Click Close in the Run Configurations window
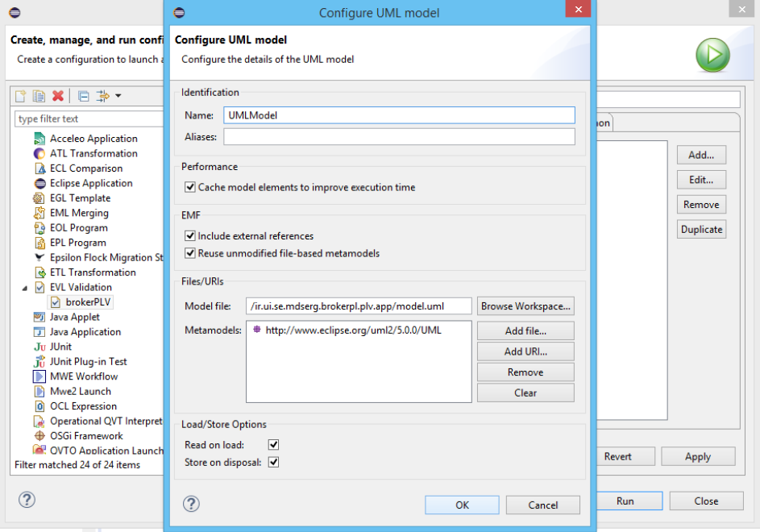Image resolution: width=760 pixels, height=532 pixels. tap(706, 501)
